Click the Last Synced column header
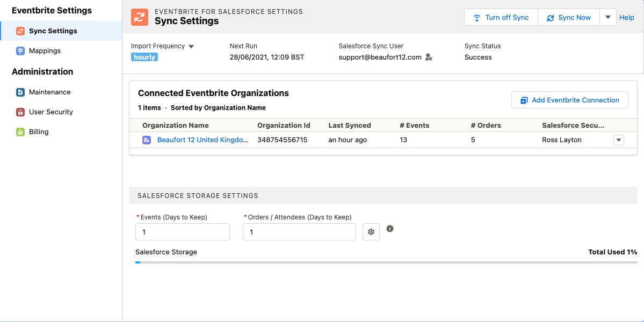This screenshot has height=322, width=644. pos(350,126)
